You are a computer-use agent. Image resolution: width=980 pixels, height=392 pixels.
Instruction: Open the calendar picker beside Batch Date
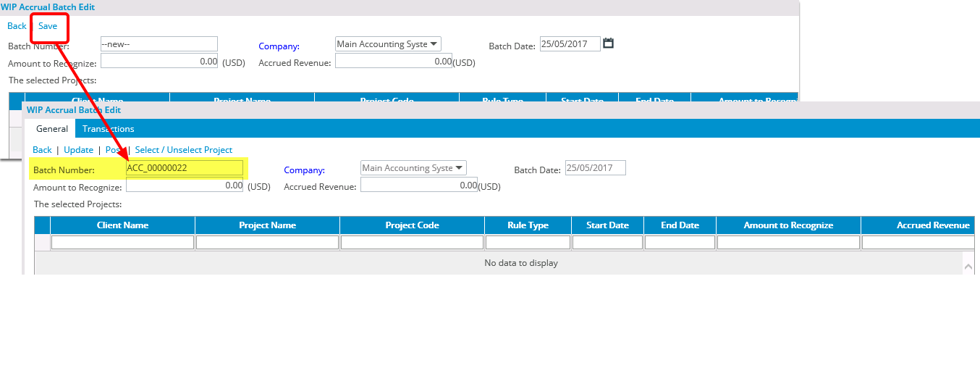click(x=608, y=43)
